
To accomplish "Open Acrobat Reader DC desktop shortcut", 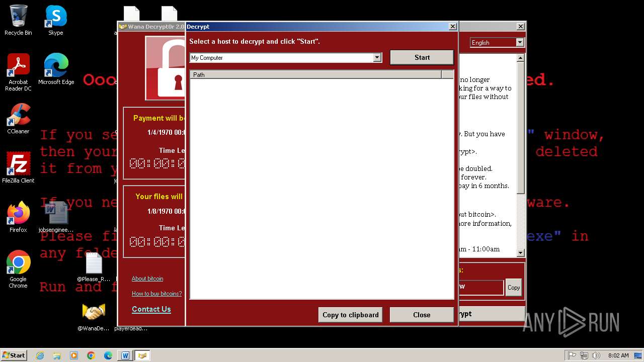I will pyautogui.click(x=18, y=72).
